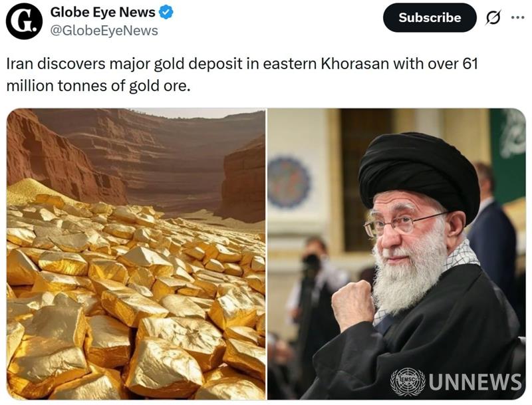Click the blue verified checkmark badge
Image resolution: width=532 pixels, height=405 pixels.
pos(166,13)
